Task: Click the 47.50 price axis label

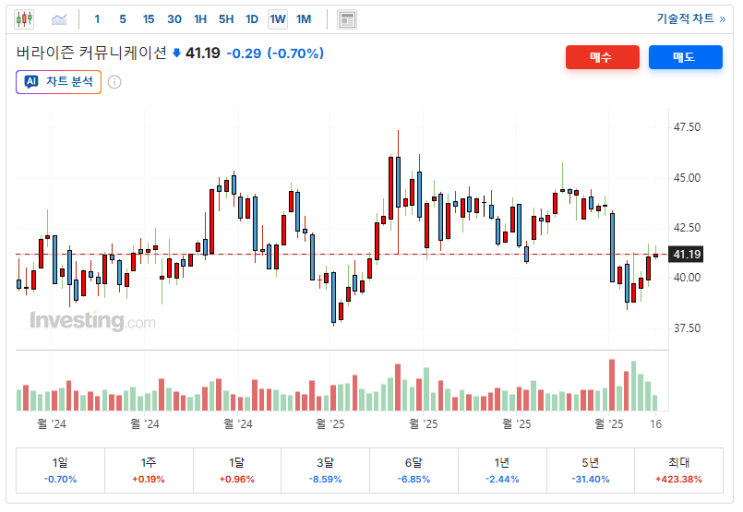Action: [687, 127]
